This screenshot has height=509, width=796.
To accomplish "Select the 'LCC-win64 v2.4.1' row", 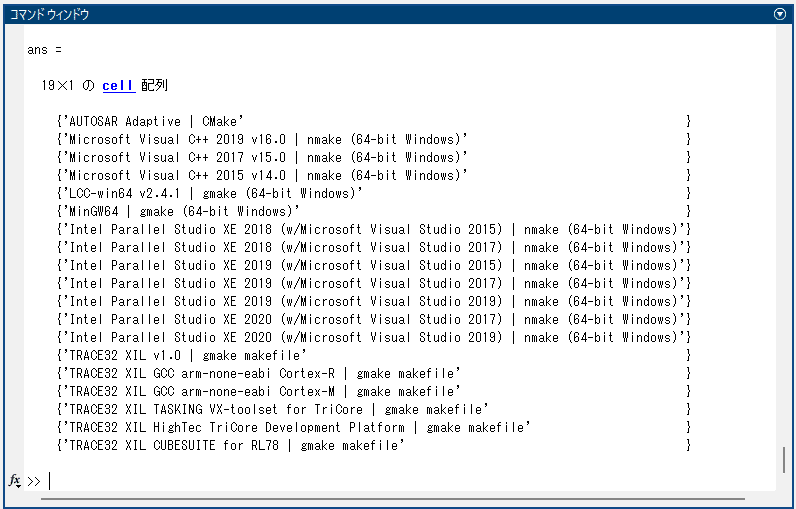I will 374,193.
